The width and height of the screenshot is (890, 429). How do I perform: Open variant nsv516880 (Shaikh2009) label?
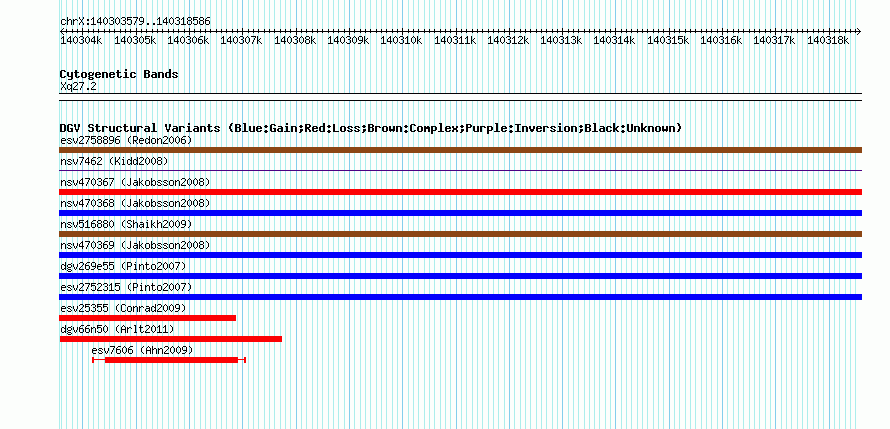click(126, 224)
